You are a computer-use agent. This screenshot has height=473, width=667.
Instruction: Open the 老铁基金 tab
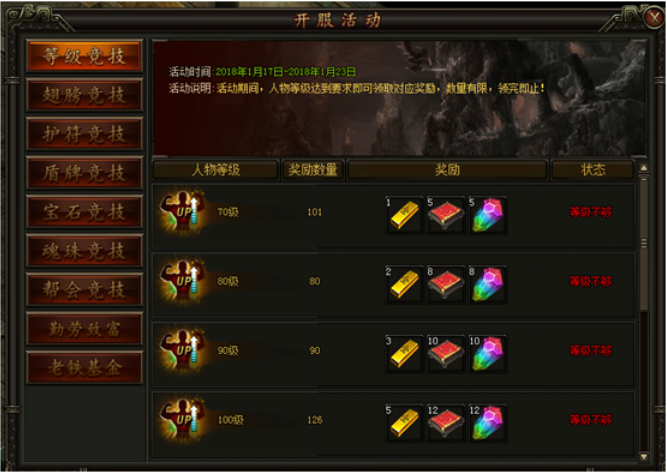(84, 368)
